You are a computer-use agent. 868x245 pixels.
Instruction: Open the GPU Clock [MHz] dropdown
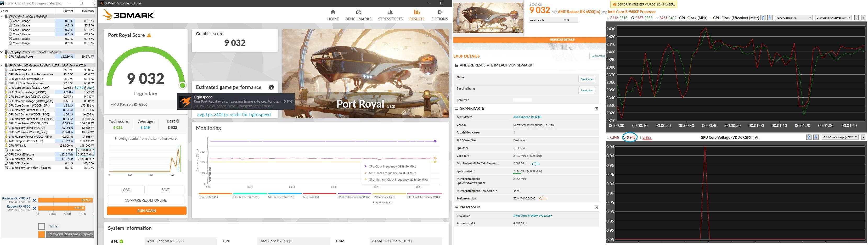coord(794,18)
